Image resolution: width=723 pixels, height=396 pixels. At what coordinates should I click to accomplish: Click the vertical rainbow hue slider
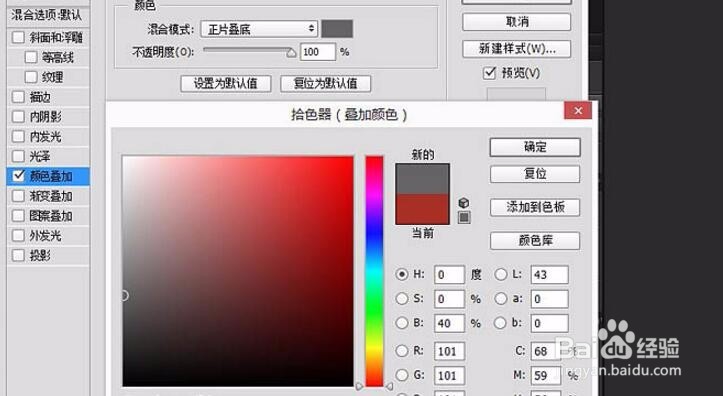coord(374,271)
